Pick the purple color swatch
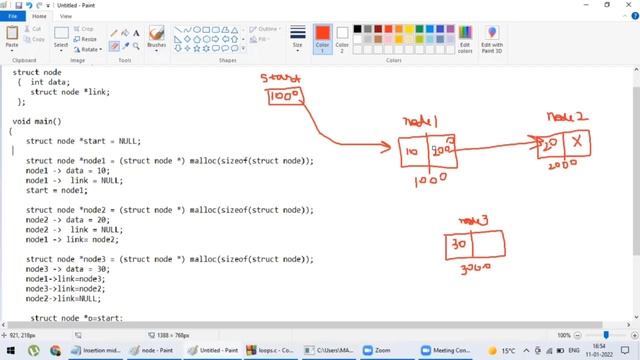The image size is (640, 360). pos(451,29)
